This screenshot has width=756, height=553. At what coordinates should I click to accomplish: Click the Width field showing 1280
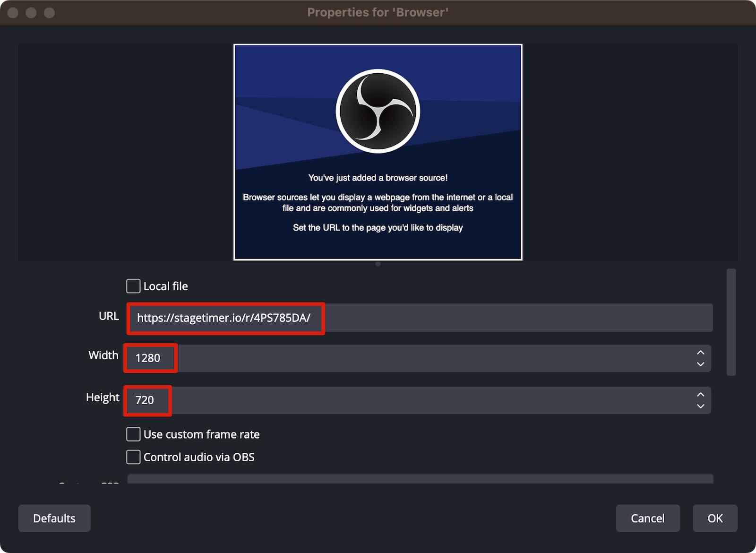point(150,358)
